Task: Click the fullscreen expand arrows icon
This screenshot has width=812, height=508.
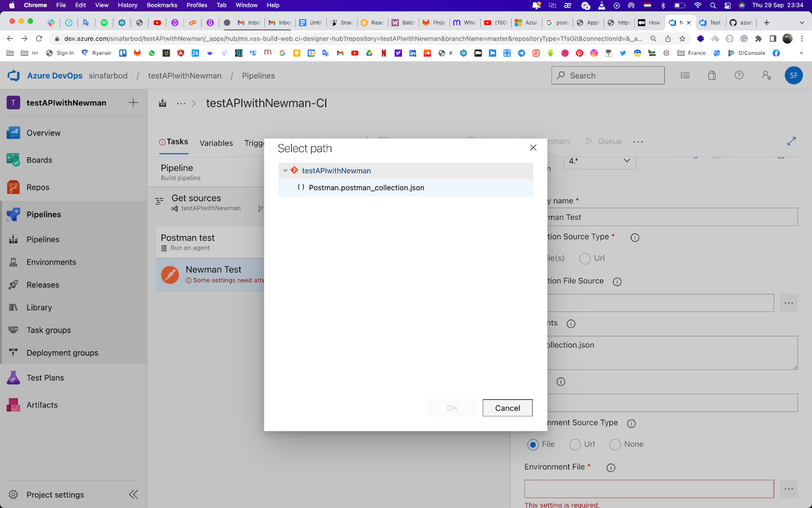Action: pyautogui.click(x=792, y=141)
